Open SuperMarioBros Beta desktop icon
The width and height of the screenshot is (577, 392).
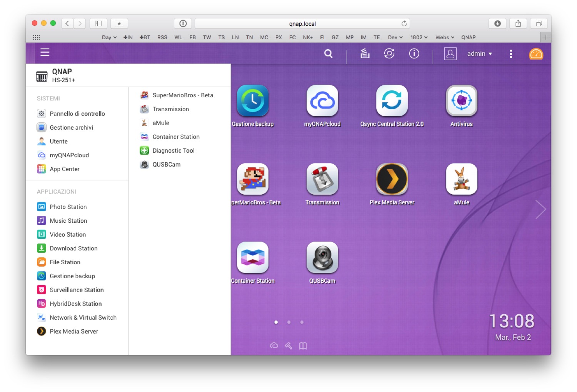[x=253, y=179]
